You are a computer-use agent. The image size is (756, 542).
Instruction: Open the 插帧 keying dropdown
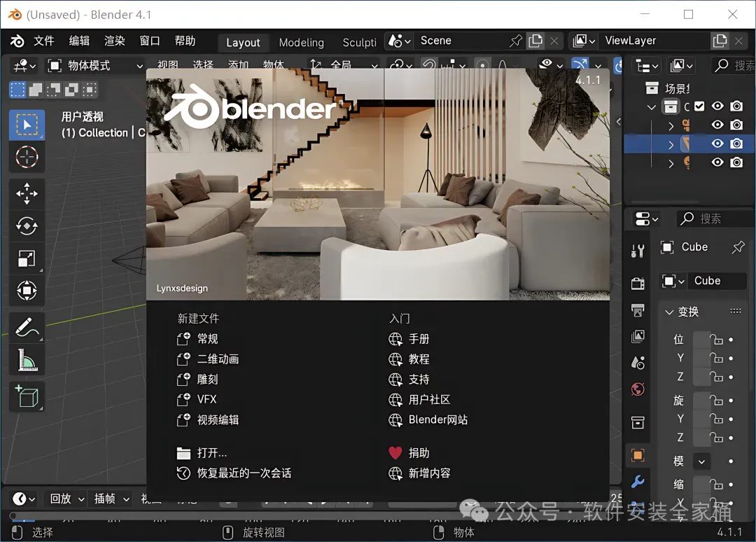111,499
